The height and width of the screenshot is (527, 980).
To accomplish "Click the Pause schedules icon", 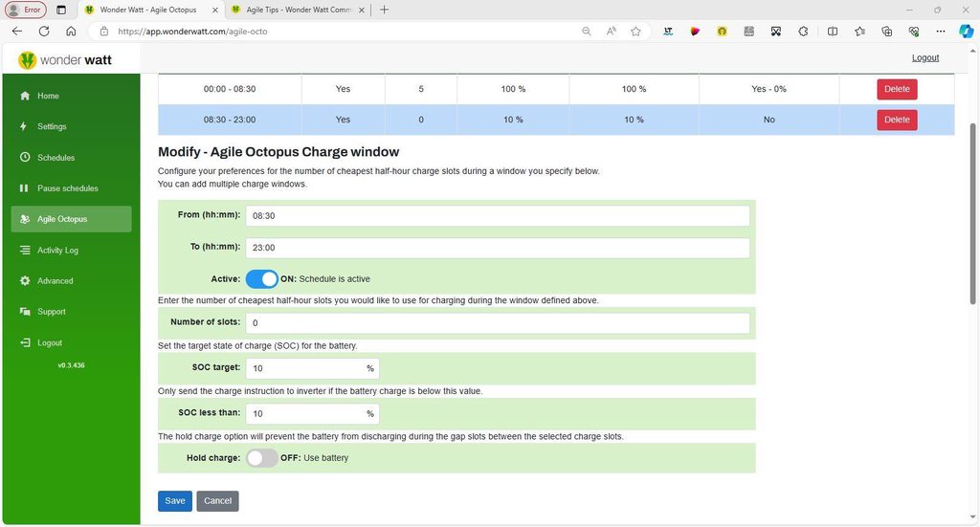I will click(24, 188).
